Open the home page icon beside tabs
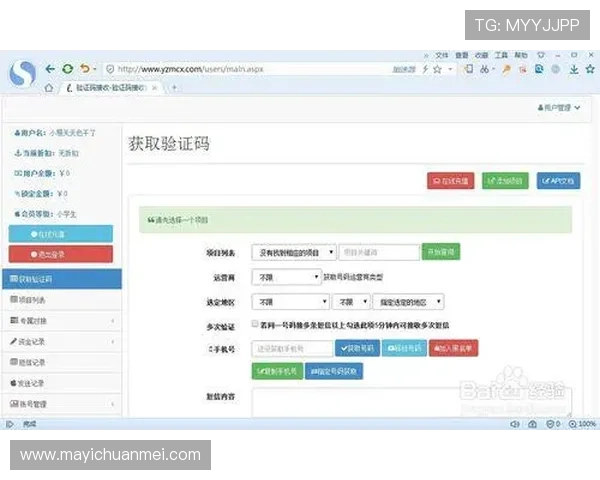 (49, 88)
